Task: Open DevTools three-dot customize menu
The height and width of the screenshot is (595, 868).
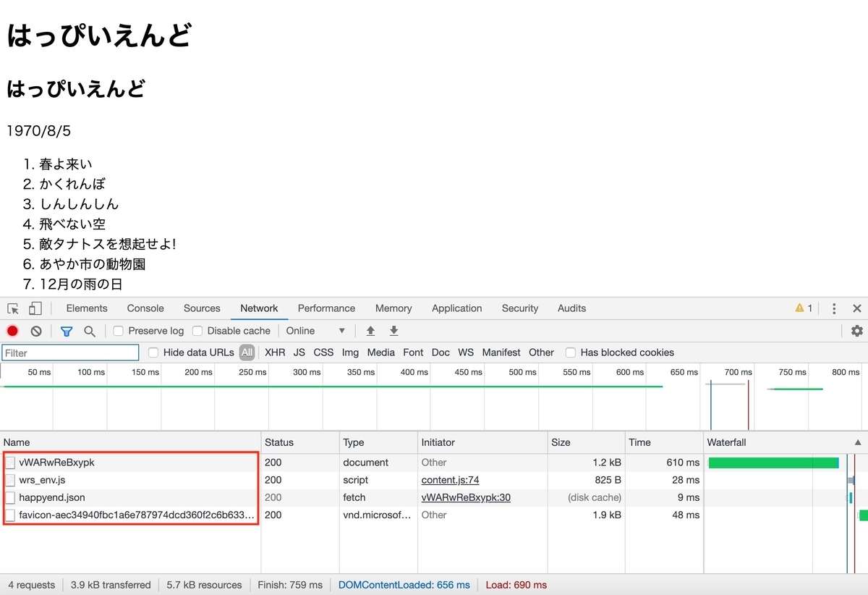Action: pyautogui.click(x=834, y=308)
